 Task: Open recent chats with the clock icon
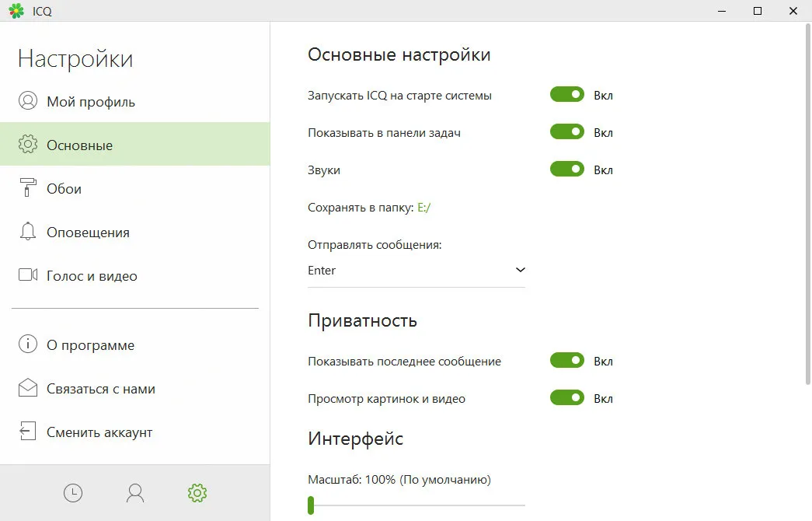pyautogui.click(x=73, y=493)
